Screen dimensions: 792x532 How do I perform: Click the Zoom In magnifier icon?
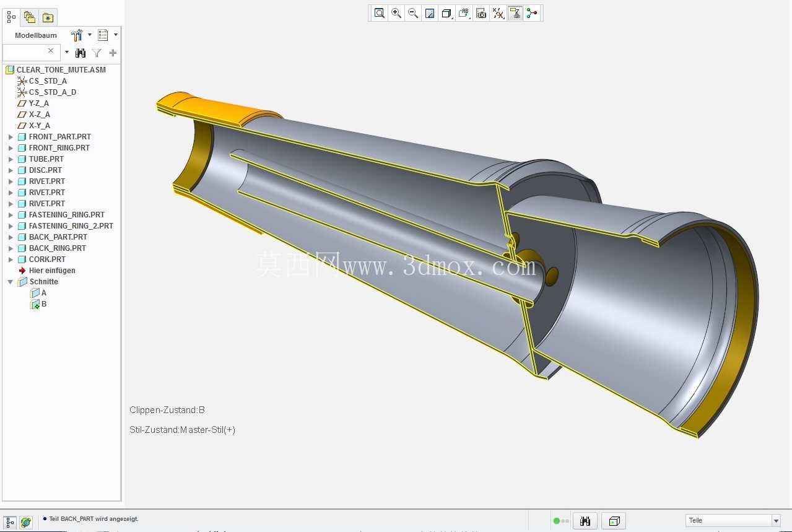click(396, 13)
